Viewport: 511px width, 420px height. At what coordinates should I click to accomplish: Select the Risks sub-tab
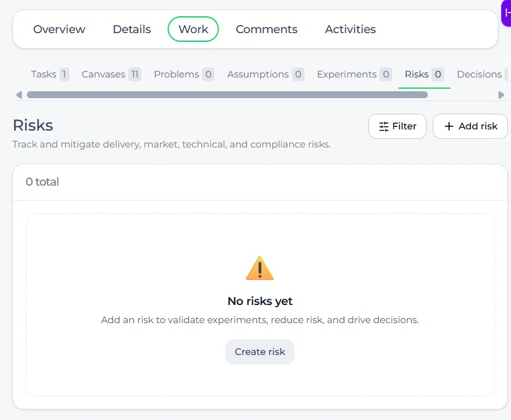pyautogui.click(x=424, y=74)
